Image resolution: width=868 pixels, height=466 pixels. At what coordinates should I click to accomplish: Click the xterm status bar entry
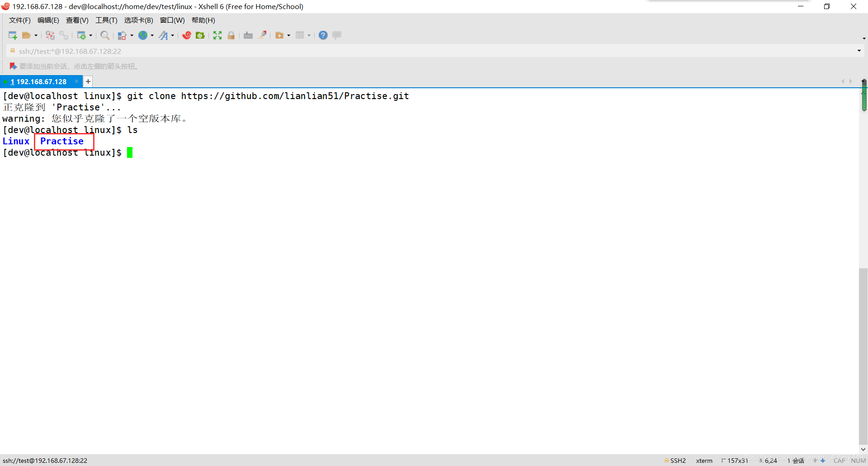704,461
